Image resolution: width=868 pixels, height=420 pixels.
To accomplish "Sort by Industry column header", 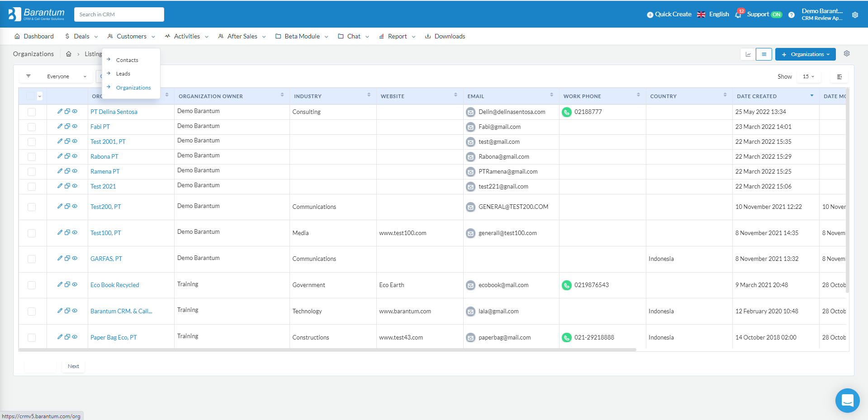I will click(x=332, y=96).
